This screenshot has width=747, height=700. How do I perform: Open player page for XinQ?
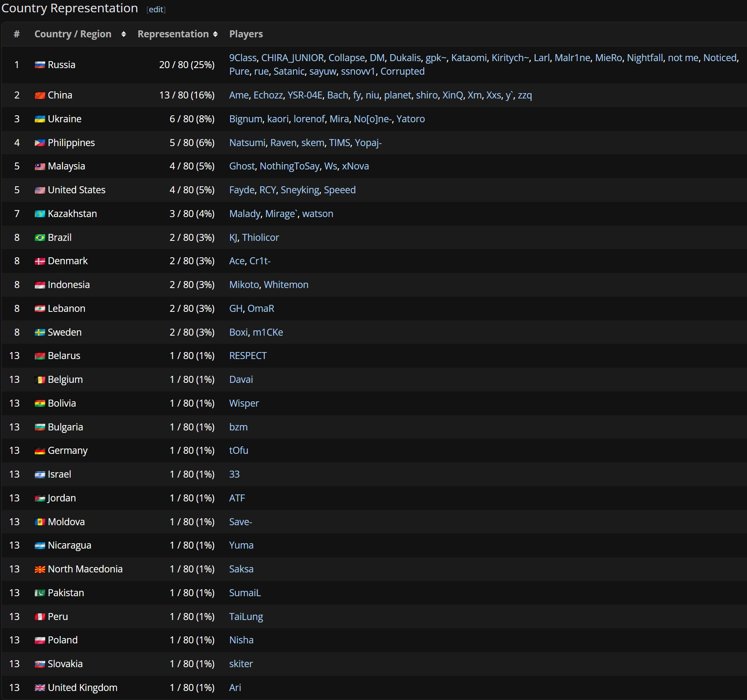452,95
